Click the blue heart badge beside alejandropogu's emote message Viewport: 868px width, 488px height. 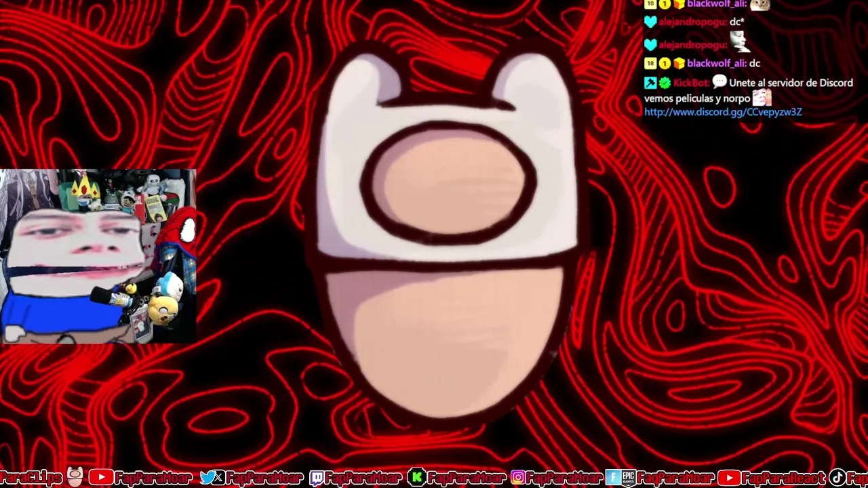coord(650,45)
